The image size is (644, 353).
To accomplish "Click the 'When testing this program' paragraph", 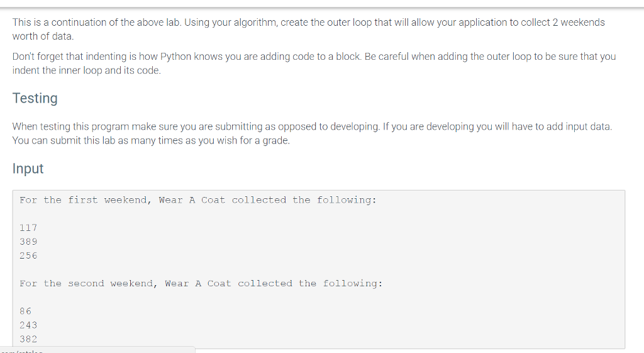I will click(x=311, y=126).
